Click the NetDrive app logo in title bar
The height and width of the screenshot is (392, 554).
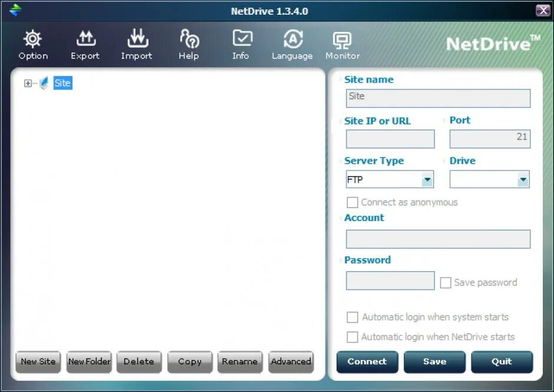pyautogui.click(x=15, y=10)
